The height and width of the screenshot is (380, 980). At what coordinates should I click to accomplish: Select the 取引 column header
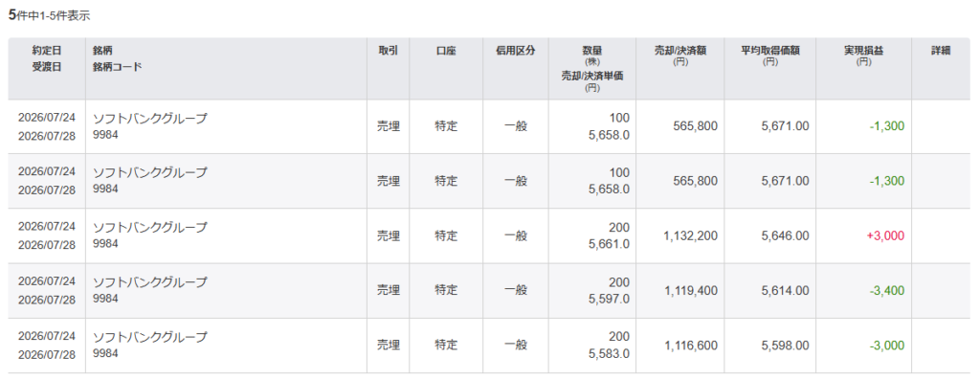pos(388,52)
